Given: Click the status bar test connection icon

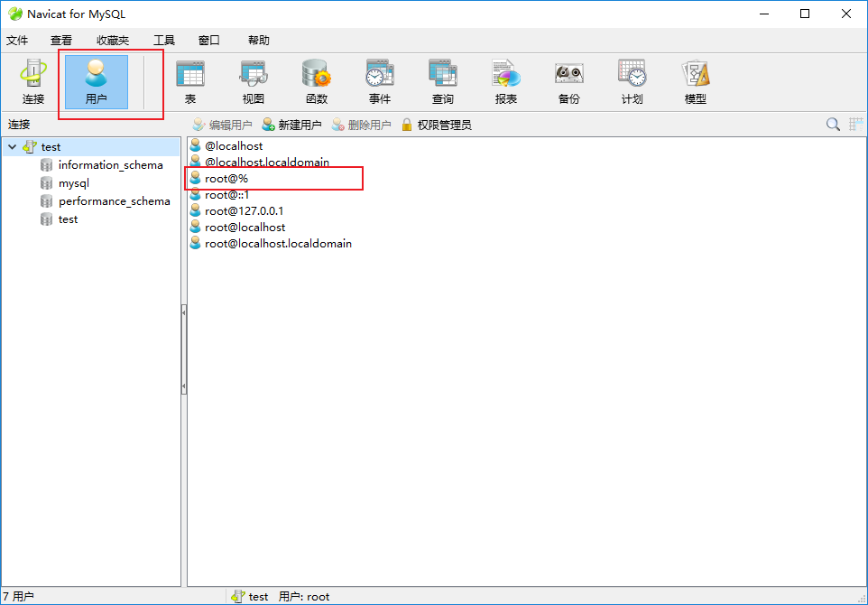Looking at the screenshot, I should tap(238, 597).
